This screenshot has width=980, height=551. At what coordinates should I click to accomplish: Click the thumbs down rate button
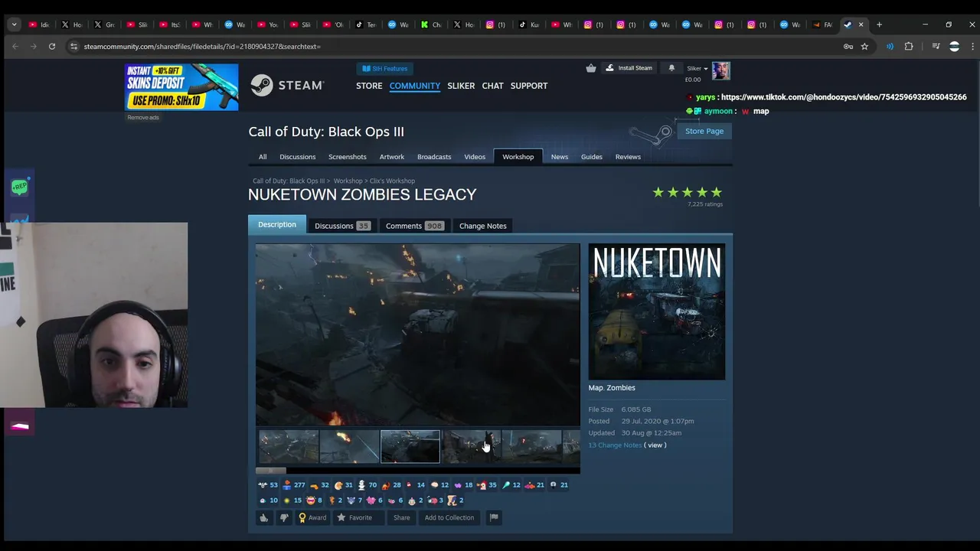pos(284,518)
